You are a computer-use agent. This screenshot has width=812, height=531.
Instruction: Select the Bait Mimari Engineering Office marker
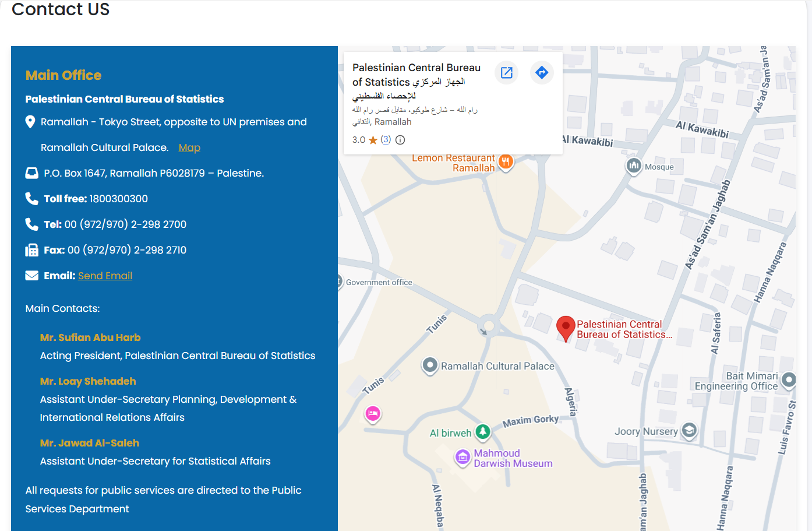click(x=789, y=380)
